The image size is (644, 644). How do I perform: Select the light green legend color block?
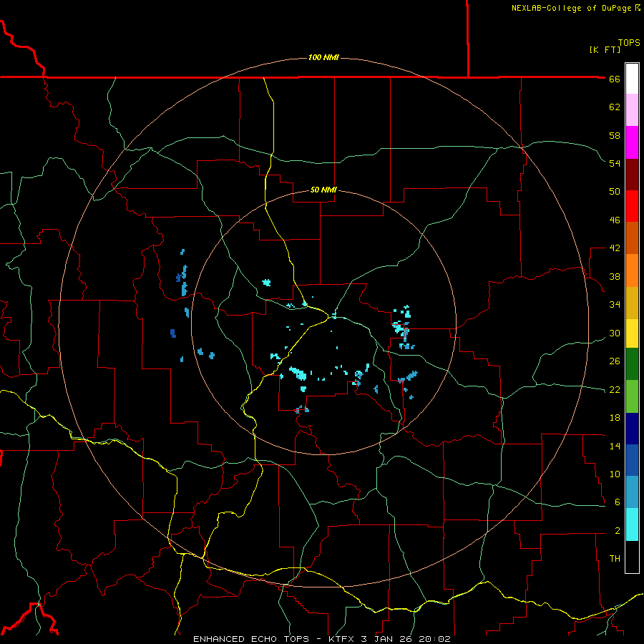(632, 396)
